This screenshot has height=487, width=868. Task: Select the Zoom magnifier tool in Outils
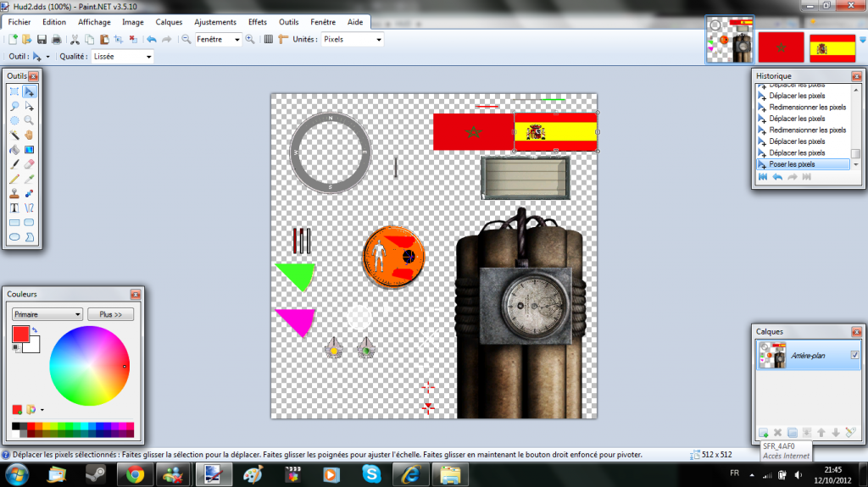[x=30, y=120]
